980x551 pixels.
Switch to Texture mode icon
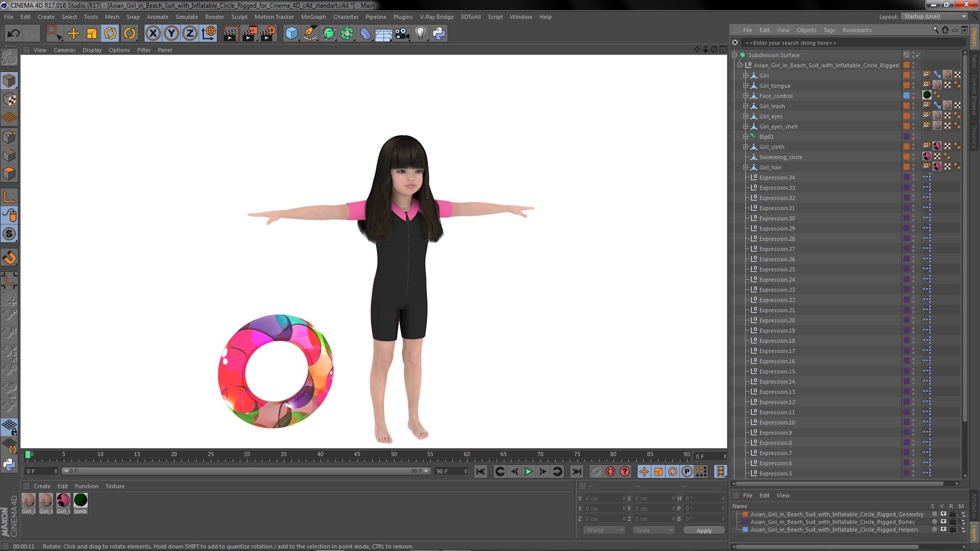point(9,99)
